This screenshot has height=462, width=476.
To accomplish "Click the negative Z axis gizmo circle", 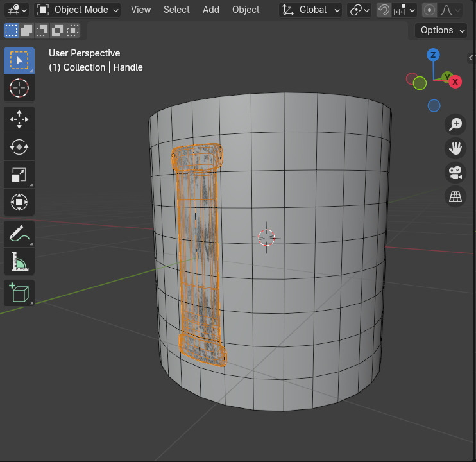I will point(434,106).
